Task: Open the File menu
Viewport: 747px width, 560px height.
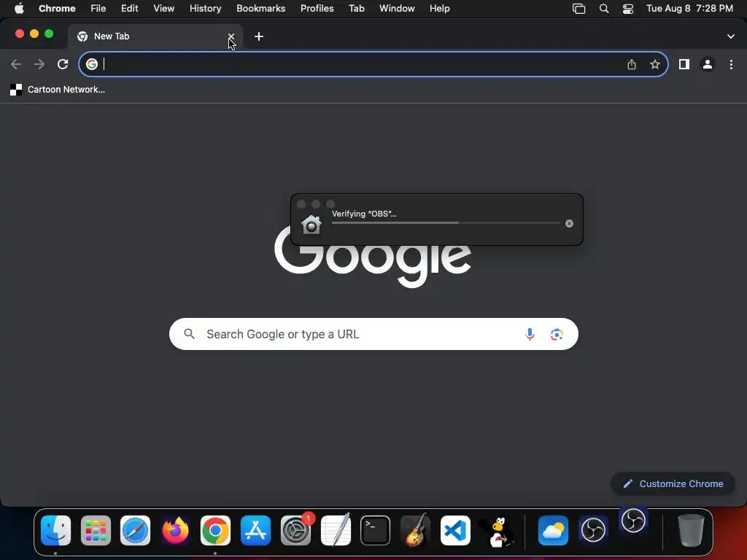Action: tap(98, 9)
